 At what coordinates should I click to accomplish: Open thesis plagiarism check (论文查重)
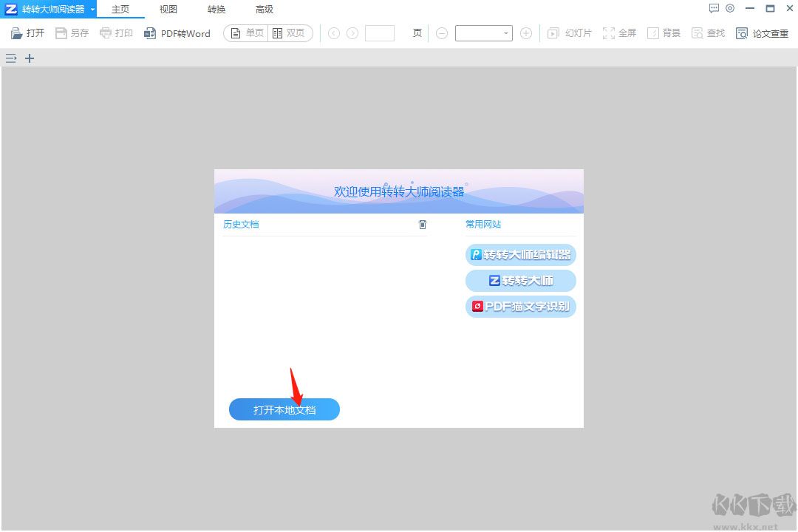pyautogui.click(x=762, y=33)
